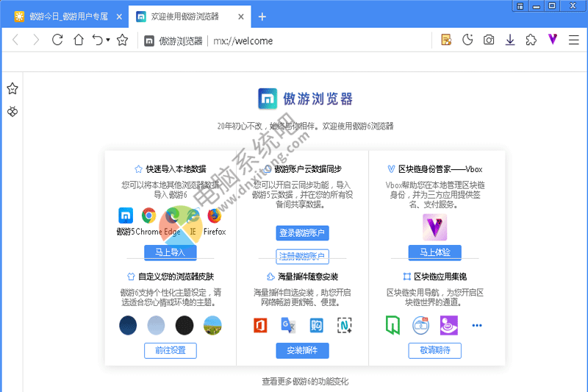Click the 马上体验 button
The height and width of the screenshot is (392, 588).
click(434, 252)
